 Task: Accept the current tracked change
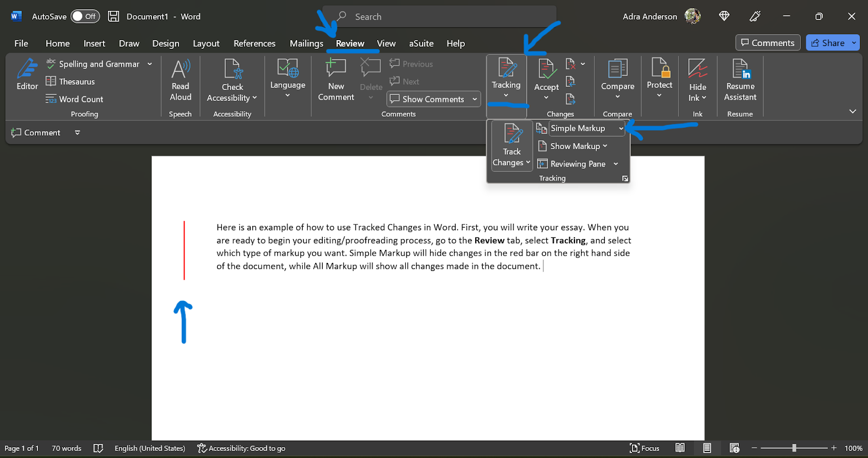click(546, 74)
